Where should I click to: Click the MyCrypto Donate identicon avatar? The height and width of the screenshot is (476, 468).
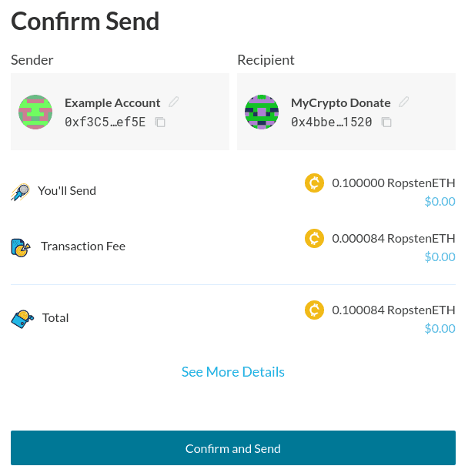pos(262,112)
